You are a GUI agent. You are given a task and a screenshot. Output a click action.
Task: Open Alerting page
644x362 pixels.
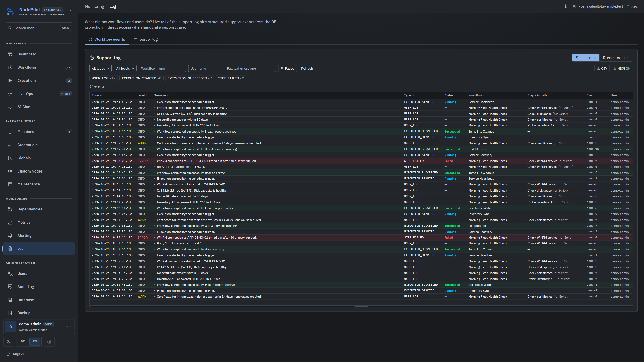(39, 235)
